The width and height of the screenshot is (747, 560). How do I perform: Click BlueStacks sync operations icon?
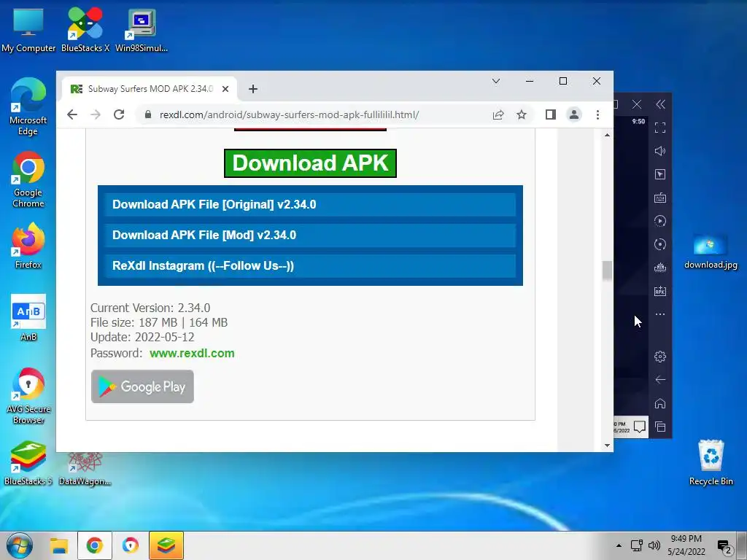660,244
